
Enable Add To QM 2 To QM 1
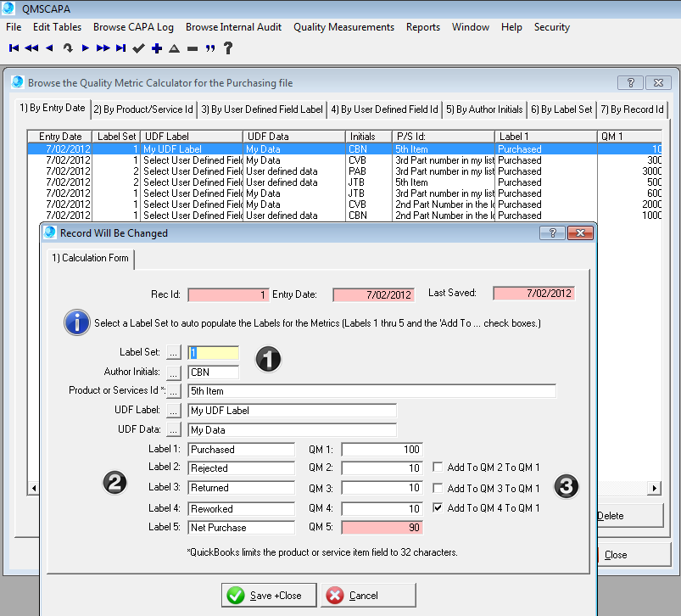pos(438,468)
